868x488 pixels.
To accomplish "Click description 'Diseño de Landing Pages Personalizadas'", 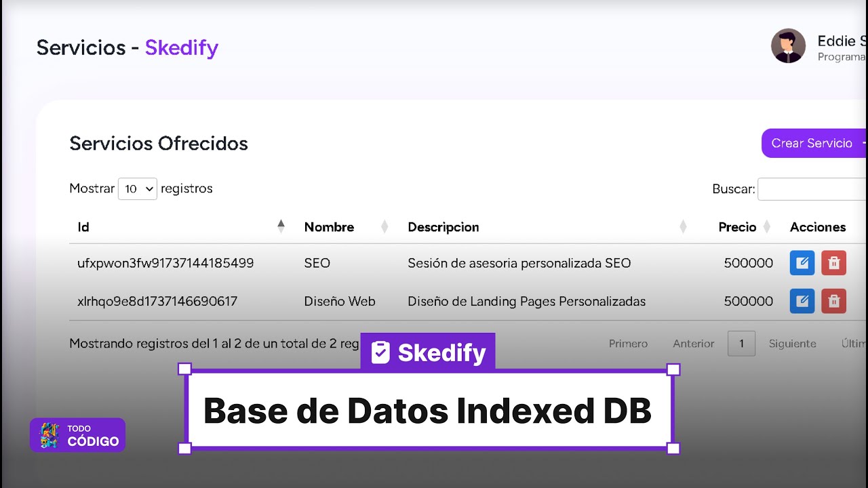I will (527, 301).
